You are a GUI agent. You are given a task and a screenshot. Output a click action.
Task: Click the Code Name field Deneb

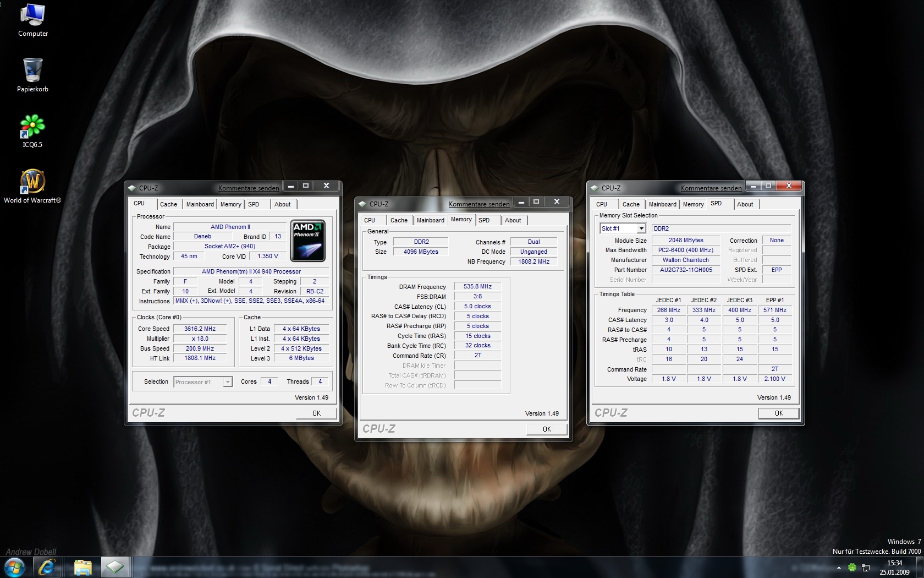tap(202, 237)
